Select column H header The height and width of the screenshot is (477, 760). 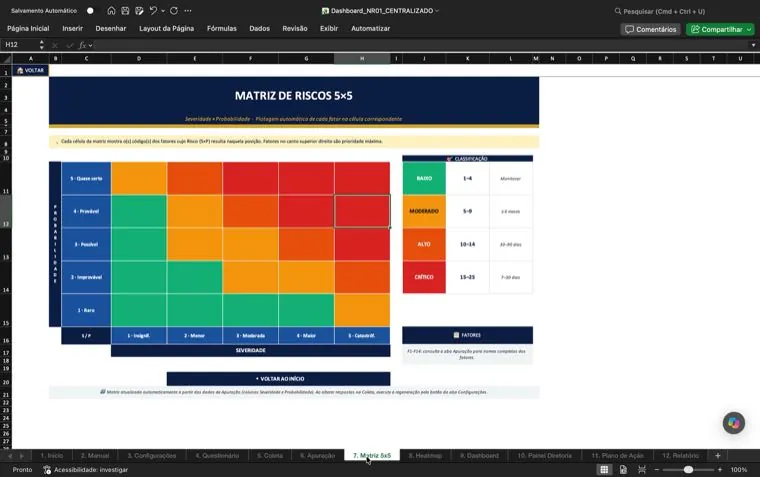362,59
